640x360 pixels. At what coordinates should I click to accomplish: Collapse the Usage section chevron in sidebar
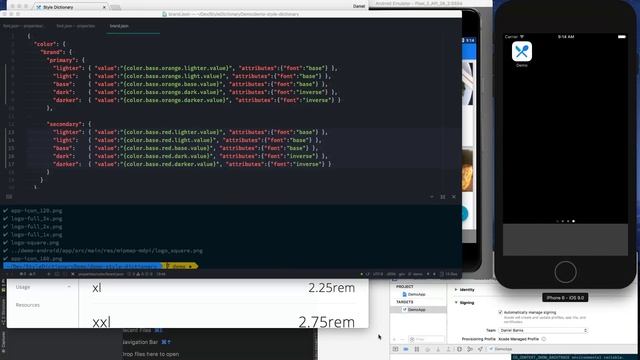pos(69,287)
